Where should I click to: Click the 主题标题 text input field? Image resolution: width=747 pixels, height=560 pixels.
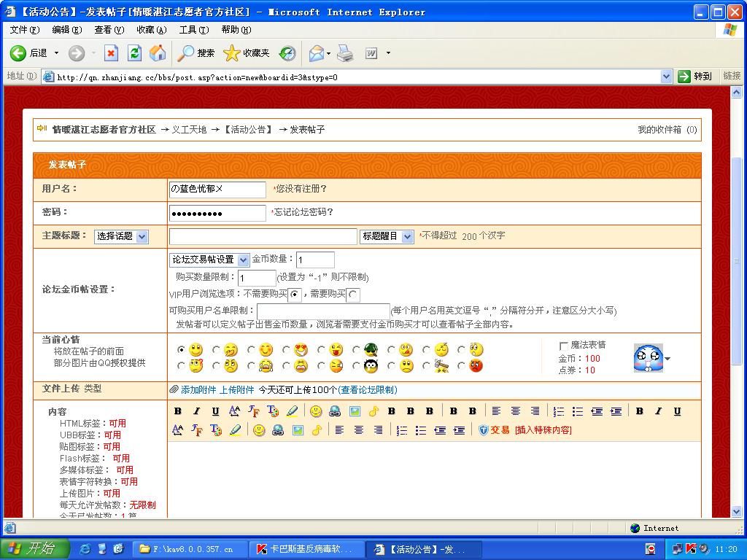click(x=263, y=236)
